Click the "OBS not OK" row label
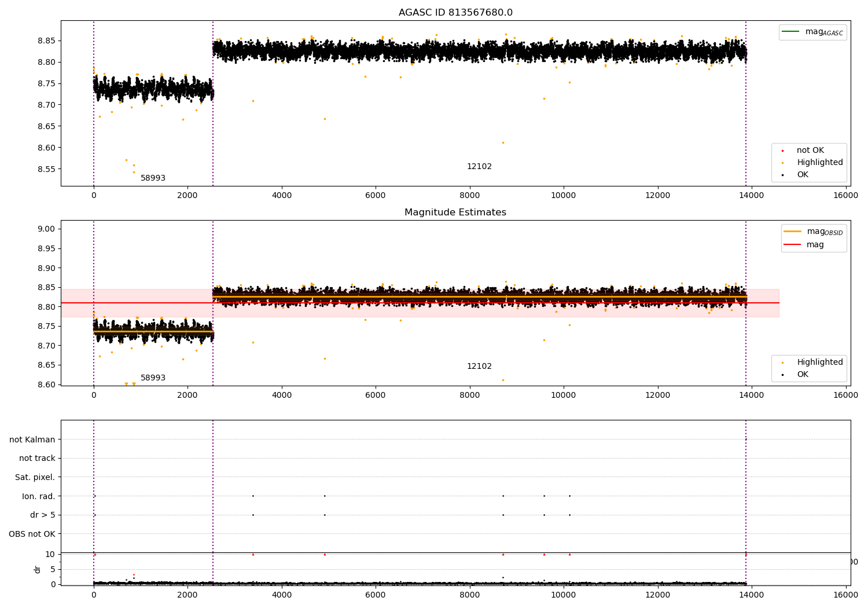Image resolution: width=868 pixels, height=608 pixels. pos(32,534)
